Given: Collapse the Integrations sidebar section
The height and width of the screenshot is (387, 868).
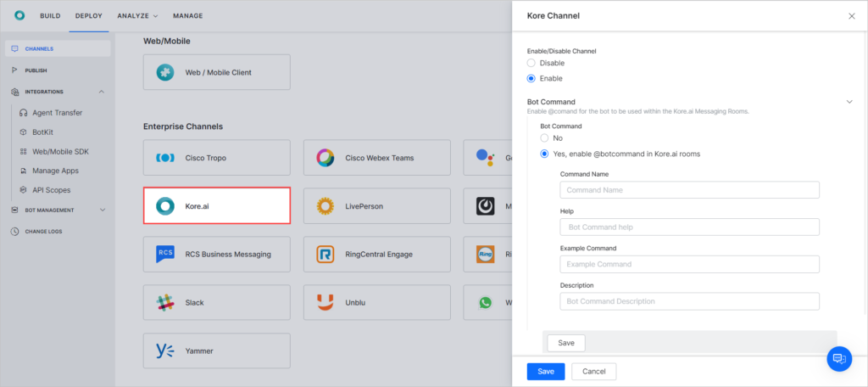Looking at the screenshot, I should pyautogui.click(x=102, y=92).
